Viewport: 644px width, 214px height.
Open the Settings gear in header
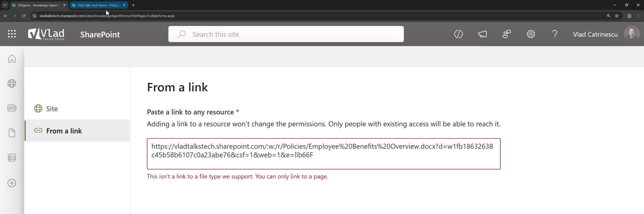click(531, 34)
